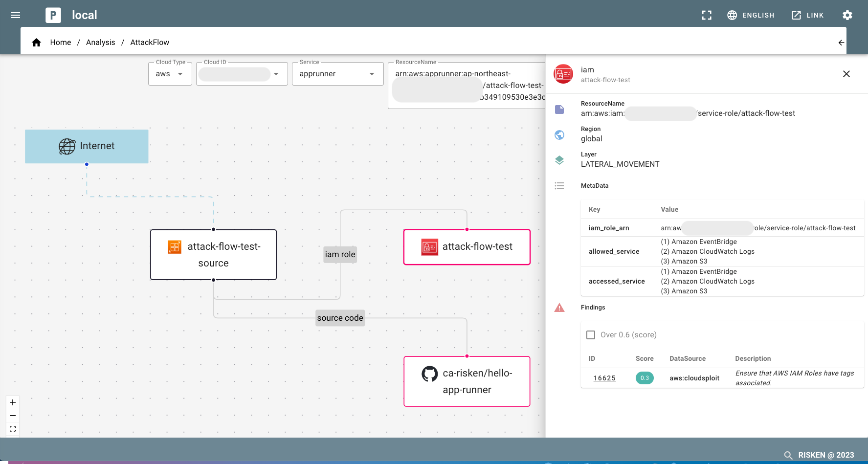The image size is (868, 464).
Task: Click the ResourceName input field
Action: coord(467,86)
